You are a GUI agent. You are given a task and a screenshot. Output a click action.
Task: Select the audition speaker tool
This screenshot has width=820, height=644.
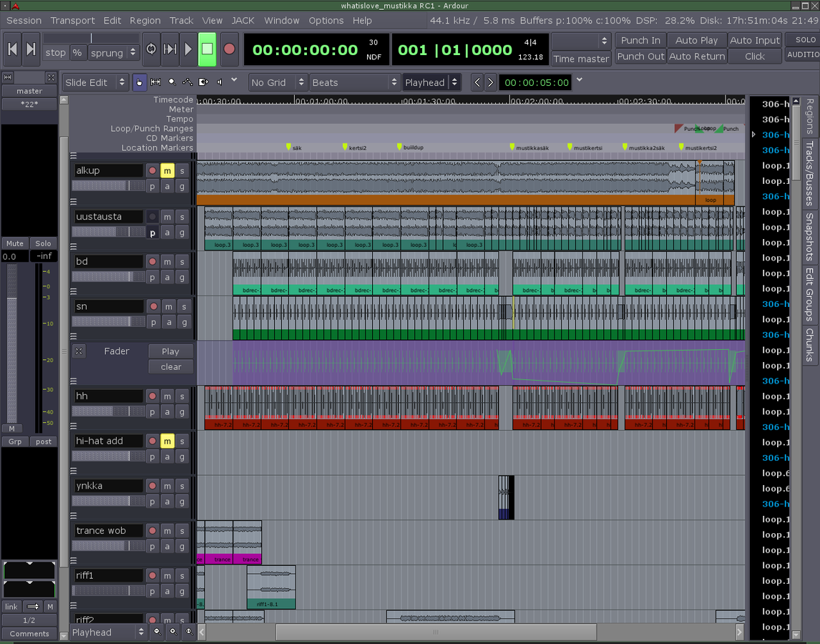[x=220, y=82]
